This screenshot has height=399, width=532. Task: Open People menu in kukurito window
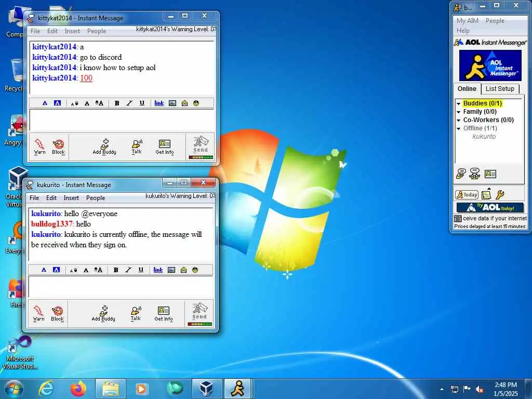(x=96, y=198)
